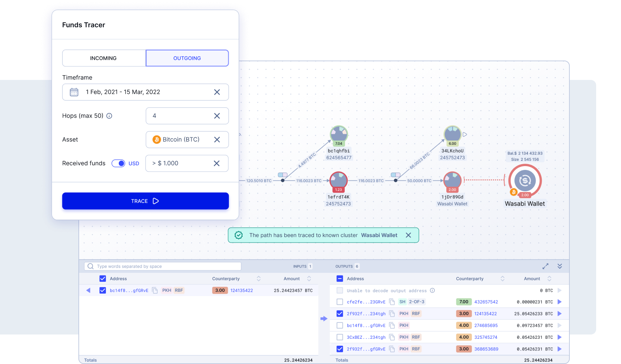Click the TRACE button

click(x=146, y=201)
